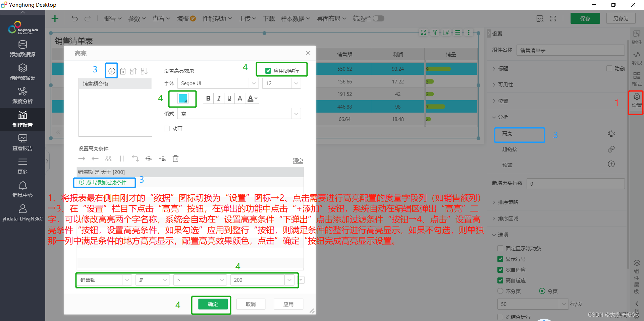Image resolution: width=644 pixels, height=321 pixels.
Task: Uncheck the 宽自适应 option
Action: (x=500, y=270)
